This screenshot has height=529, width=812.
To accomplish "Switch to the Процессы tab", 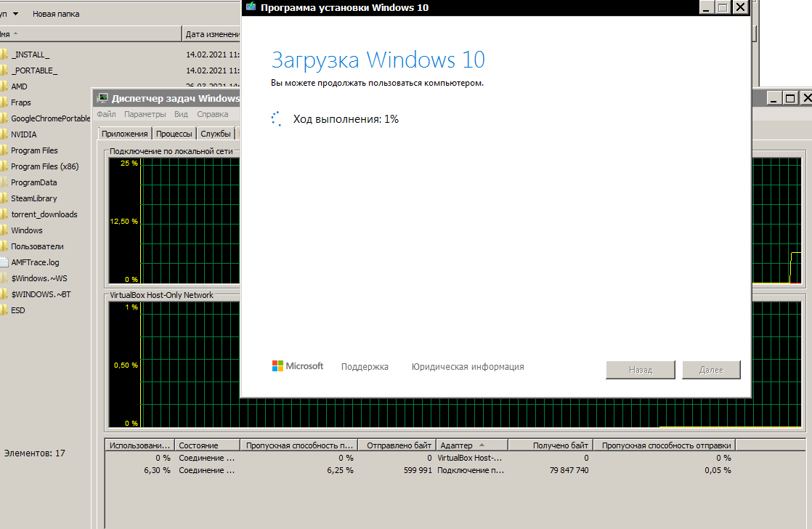I will pyautogui.click(x=174, y=134).
